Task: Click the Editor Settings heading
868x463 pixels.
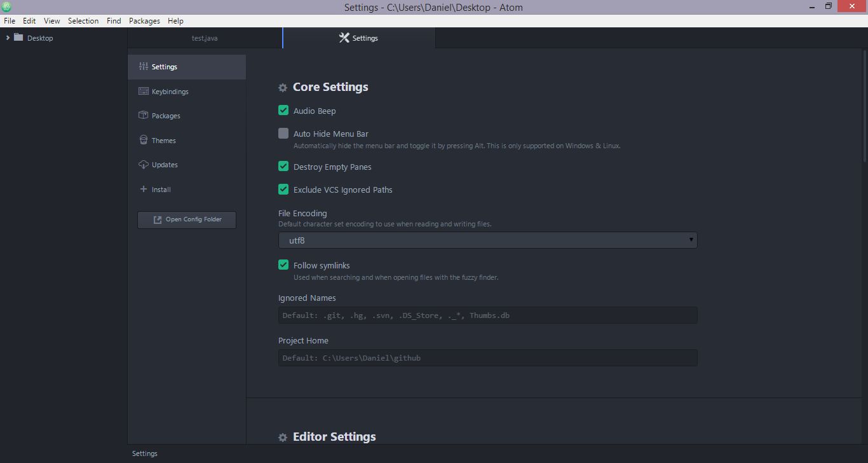Action: tap(334, 437)
